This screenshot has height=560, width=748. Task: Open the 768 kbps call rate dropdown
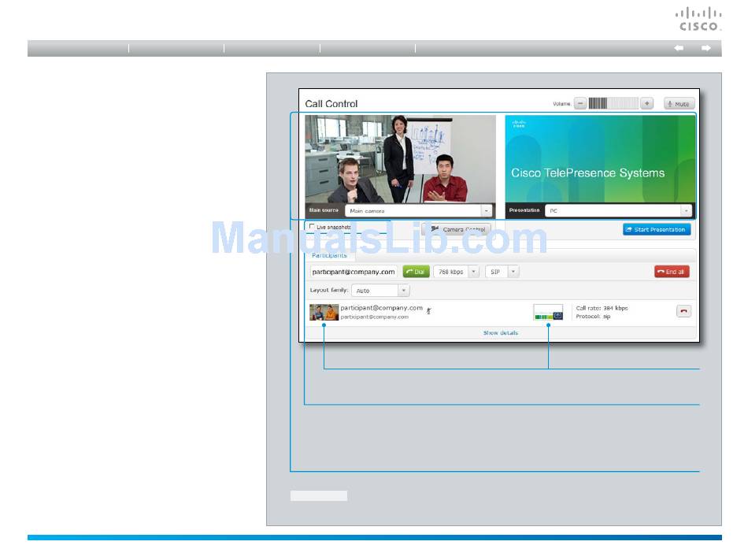coord(456,272)
